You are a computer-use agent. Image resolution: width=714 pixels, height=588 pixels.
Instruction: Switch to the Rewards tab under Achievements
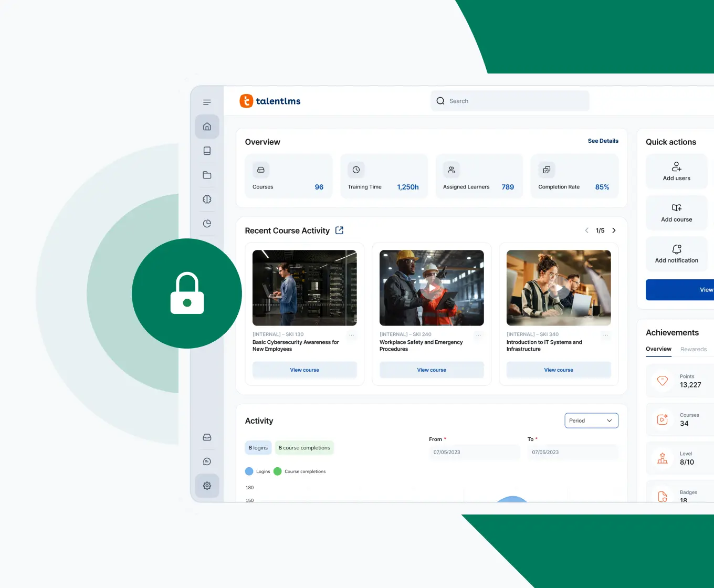pos(694,349)
